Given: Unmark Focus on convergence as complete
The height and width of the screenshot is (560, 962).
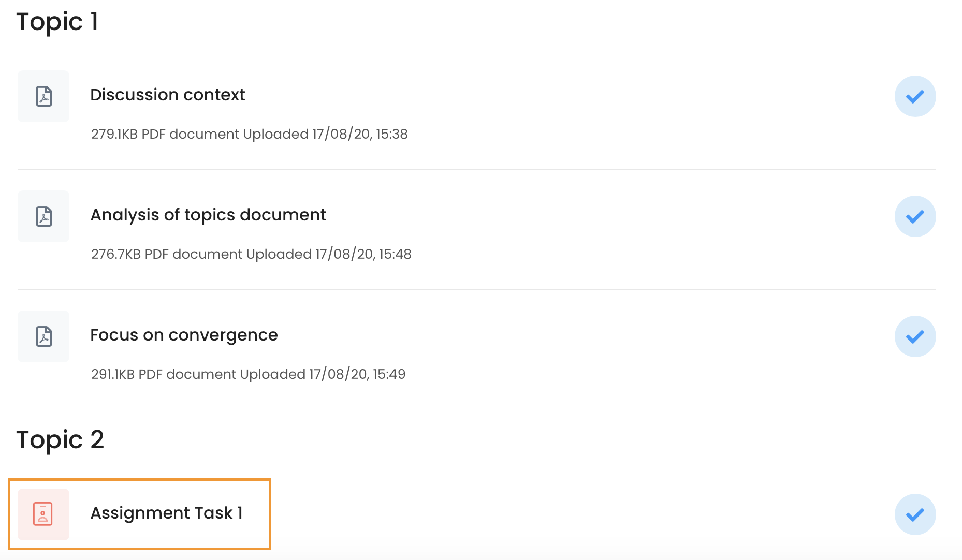Looking at the screenshot, I should coord(914,336).
